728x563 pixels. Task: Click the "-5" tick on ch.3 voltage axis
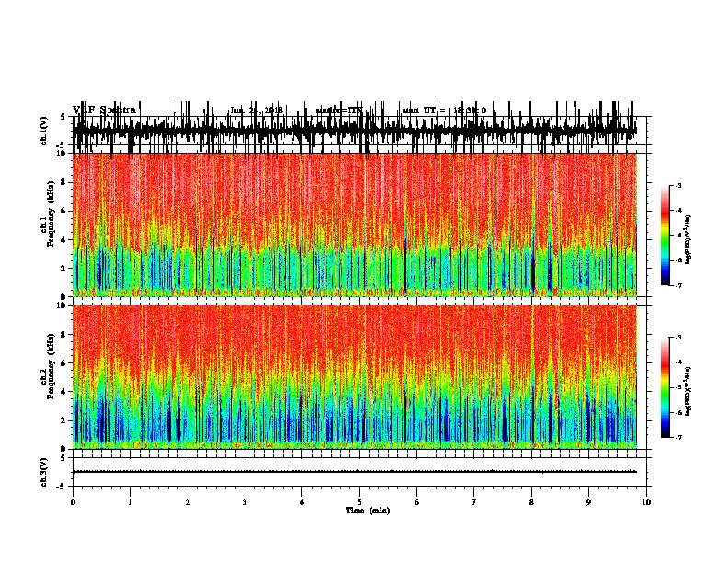point(62,487)
